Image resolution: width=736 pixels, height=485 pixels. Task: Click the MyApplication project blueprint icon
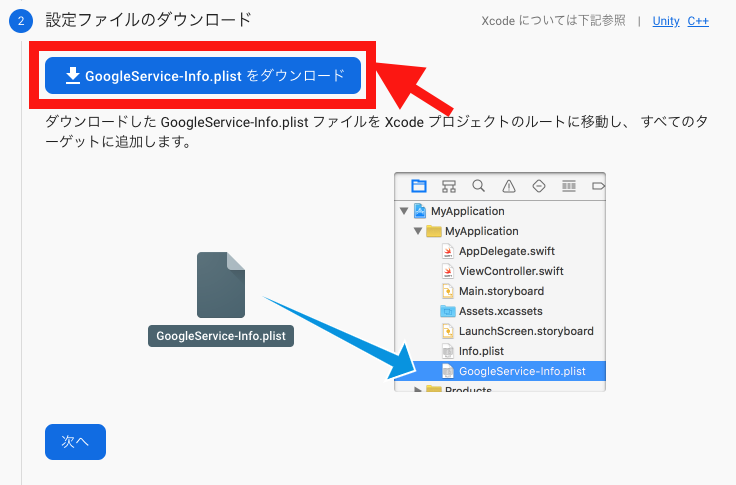pyautogui.click(x=420, y=211)
